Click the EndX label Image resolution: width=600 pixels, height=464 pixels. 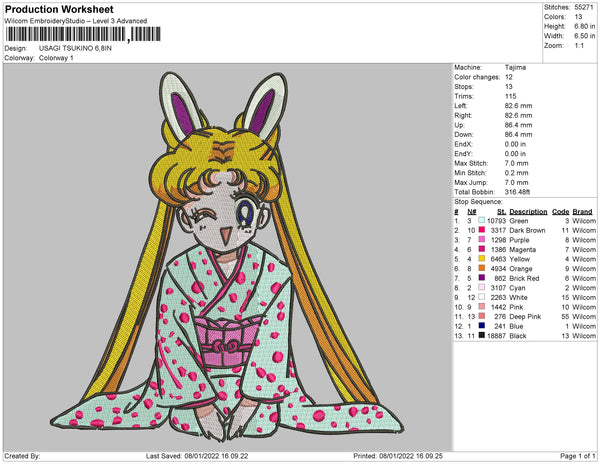click(x=463, y=144)
